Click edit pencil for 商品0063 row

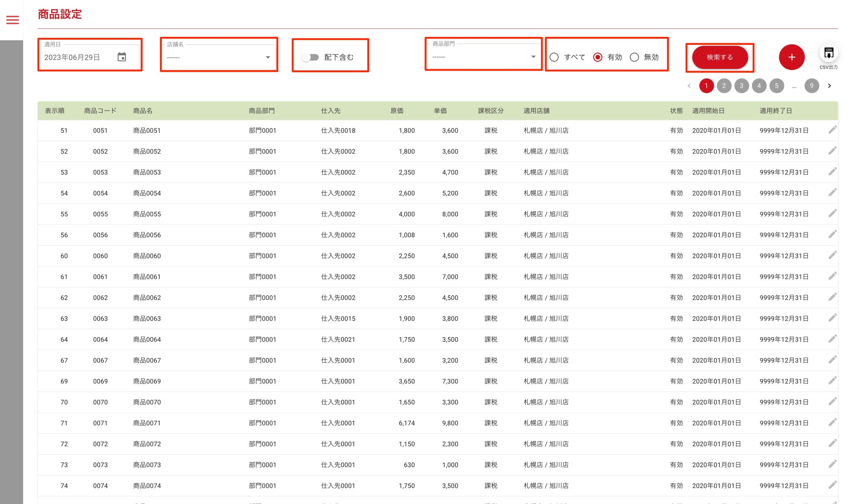[832, 318]
